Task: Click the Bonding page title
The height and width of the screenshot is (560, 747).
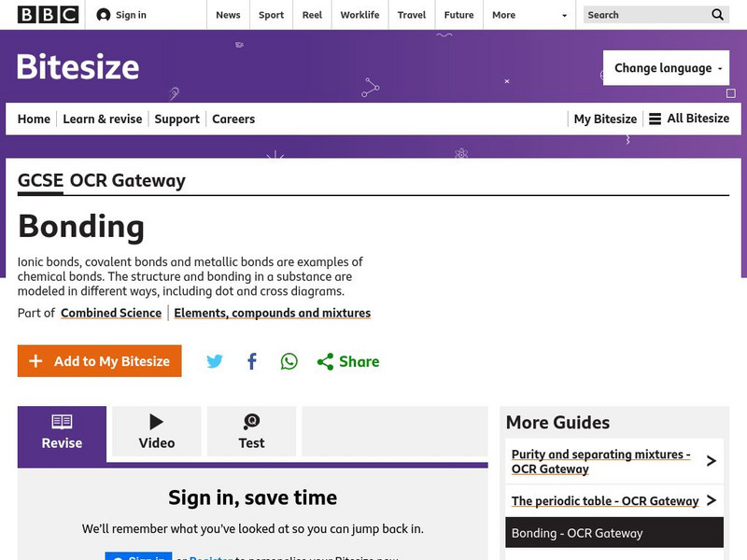Action: (x=81, y=227)
